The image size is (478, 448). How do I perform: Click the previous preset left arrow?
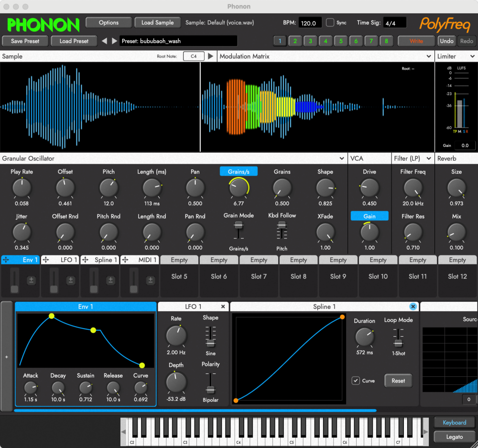[104, 41]
